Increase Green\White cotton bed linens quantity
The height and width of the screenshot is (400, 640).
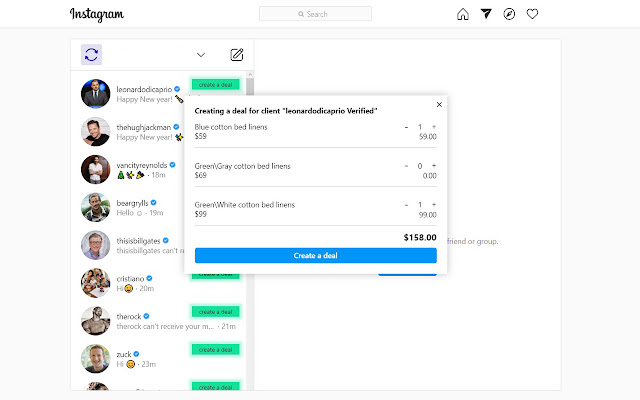(434, 204)
